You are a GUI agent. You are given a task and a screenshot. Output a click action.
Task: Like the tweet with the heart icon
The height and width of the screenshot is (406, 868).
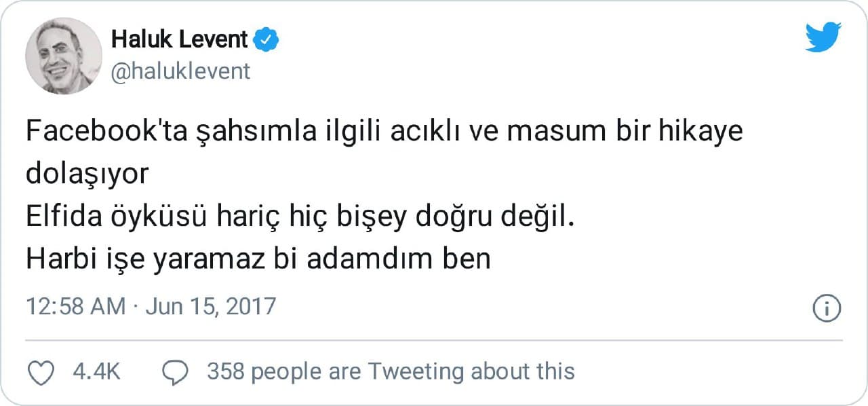pos(43,371)
